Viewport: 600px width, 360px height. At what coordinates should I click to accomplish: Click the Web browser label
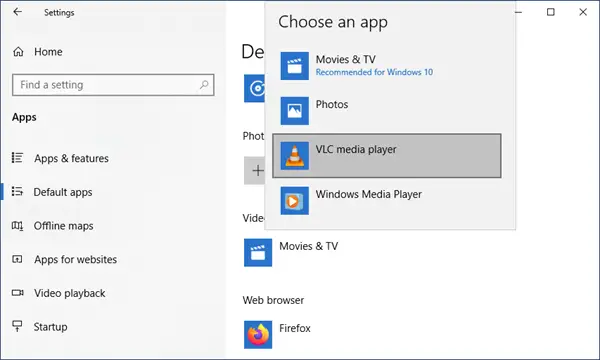[273, 300]
